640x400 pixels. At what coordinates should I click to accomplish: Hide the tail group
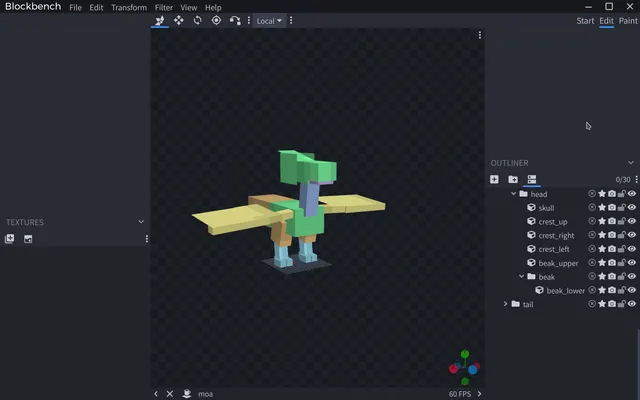click(632, 304)
